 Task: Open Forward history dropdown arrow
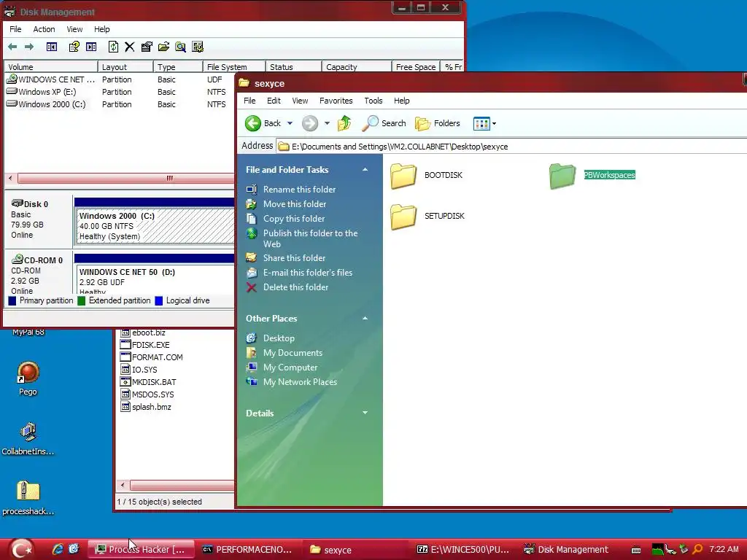pos(327,123)
